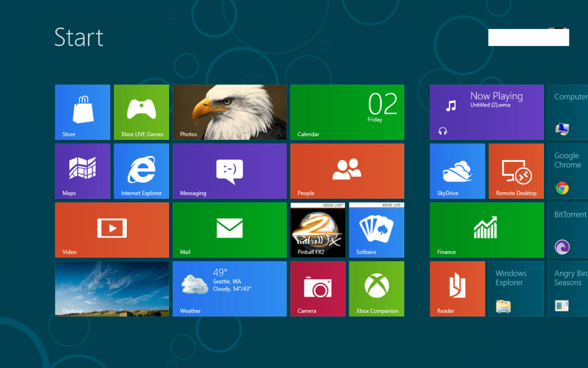Image resolution: width=588 pixels, height=368 pixels.
Task: Click the 'Cloudy, 54°/43°' weather text
Action: click(232, 289)
